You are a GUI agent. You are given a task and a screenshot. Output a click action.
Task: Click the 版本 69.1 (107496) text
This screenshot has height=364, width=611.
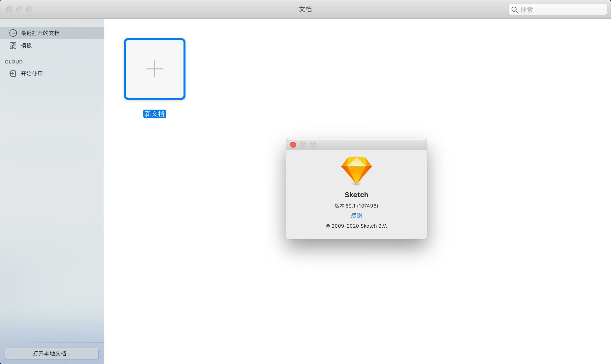pyautogui.click(x=356, y=206)
